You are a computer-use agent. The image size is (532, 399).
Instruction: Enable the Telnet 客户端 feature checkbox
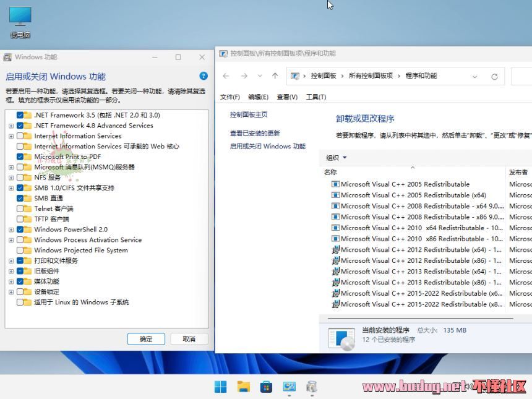click(x=20, y=208)
